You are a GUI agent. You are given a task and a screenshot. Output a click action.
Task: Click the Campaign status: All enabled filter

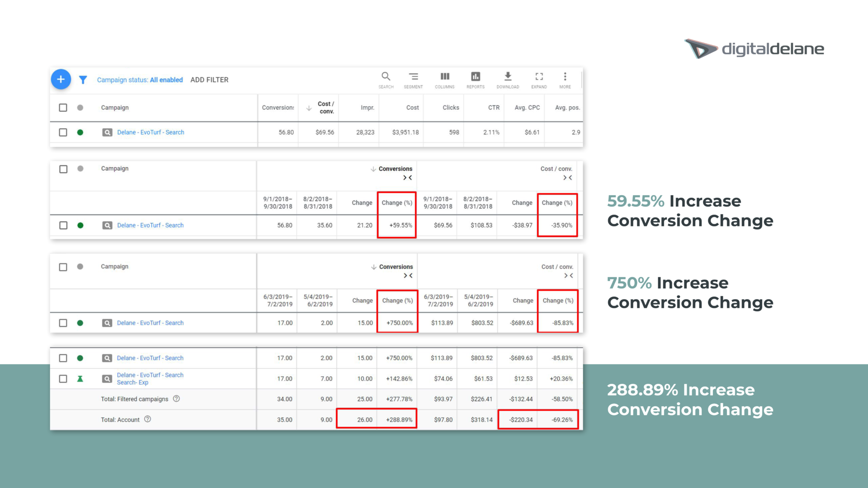(140, 80)
